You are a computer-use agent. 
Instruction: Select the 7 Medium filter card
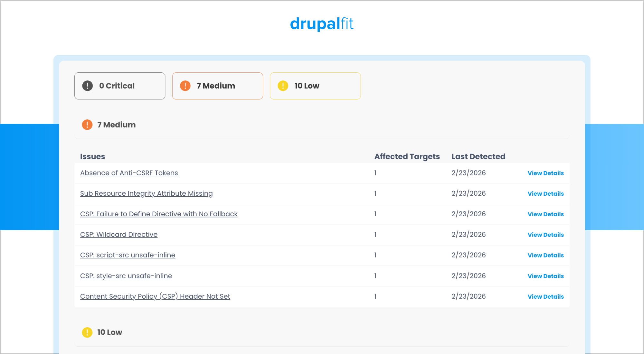click(x=218, y=86)
